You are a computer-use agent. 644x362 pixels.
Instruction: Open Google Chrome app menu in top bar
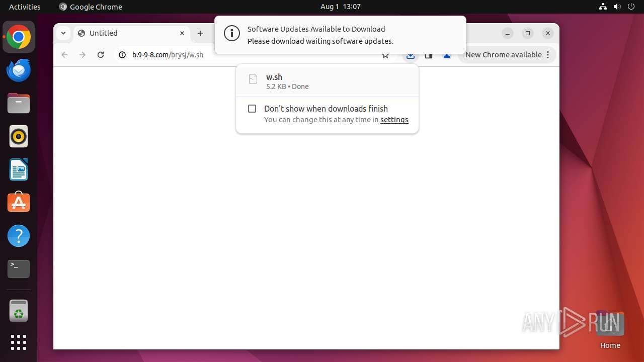[x=91, y=7]
